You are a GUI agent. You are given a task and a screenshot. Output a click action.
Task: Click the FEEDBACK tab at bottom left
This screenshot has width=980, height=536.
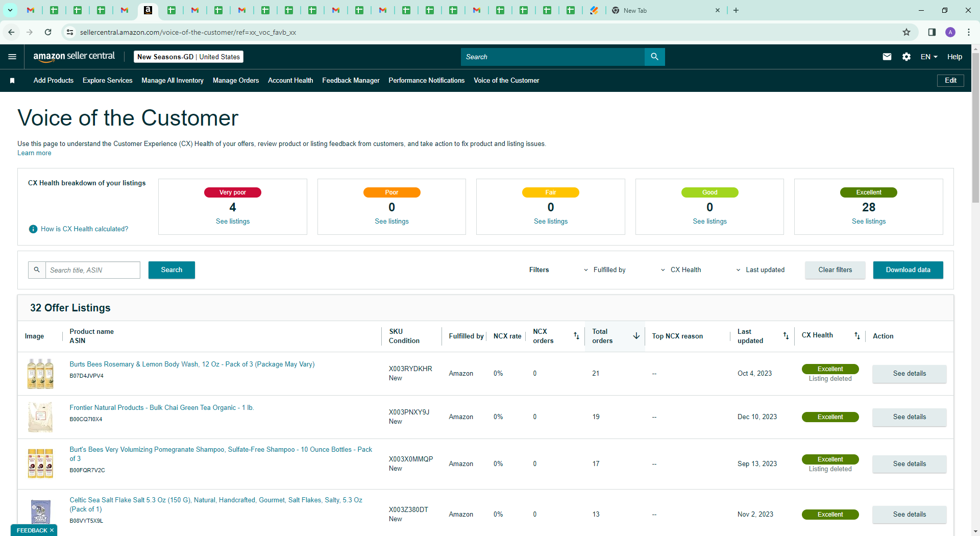point(32,530)
